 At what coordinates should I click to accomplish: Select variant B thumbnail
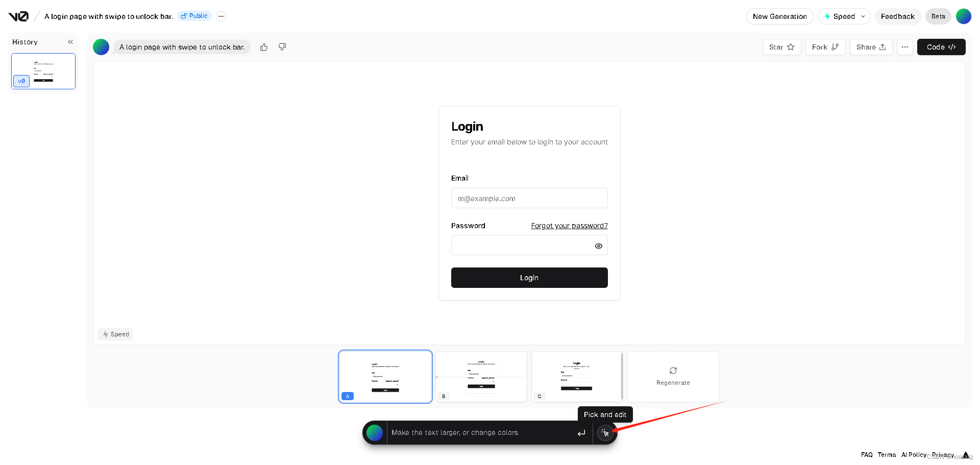click(481, 377)
